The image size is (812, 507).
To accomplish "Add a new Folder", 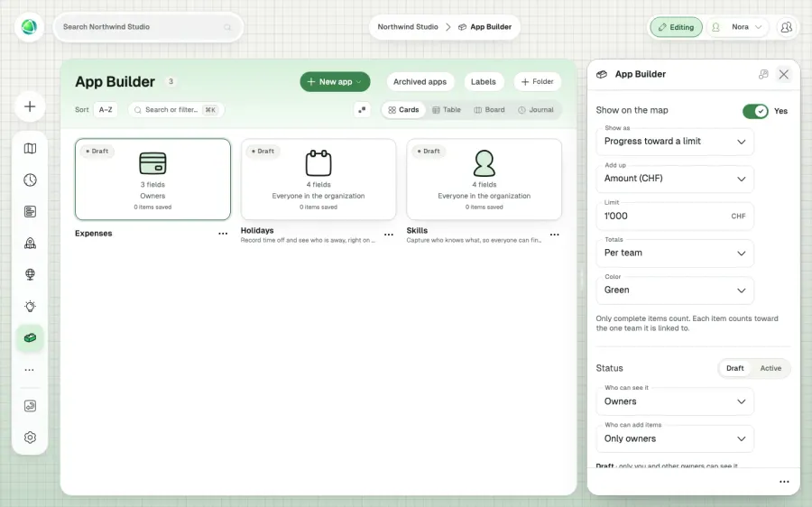I will tap(538, 82).
